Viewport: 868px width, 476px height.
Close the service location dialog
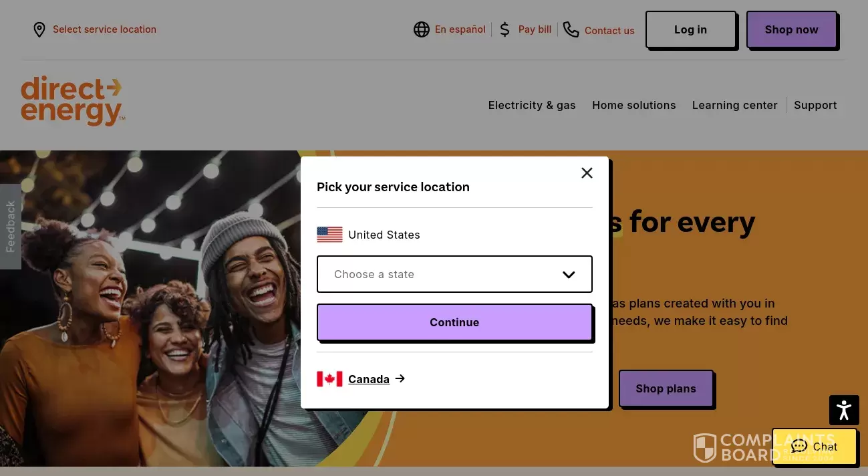(x=587, y=173)
